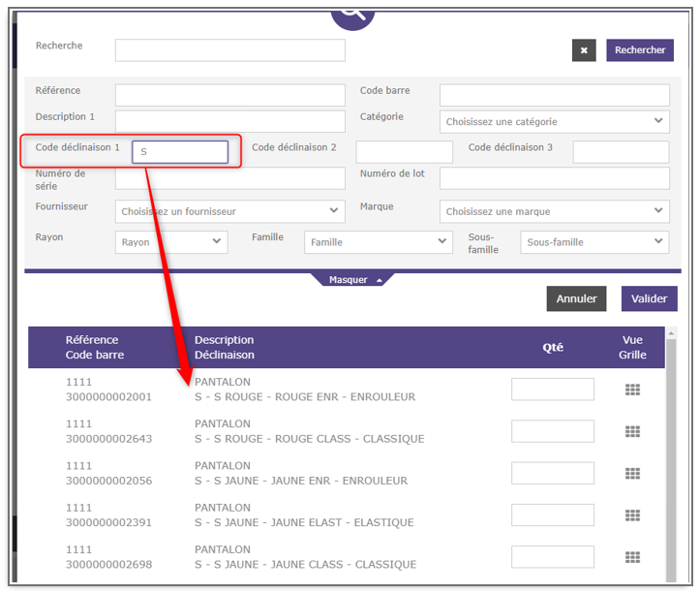Open the Famille dropdown
The width and height of the screenshot is (700, 593).
coord(379,242)
